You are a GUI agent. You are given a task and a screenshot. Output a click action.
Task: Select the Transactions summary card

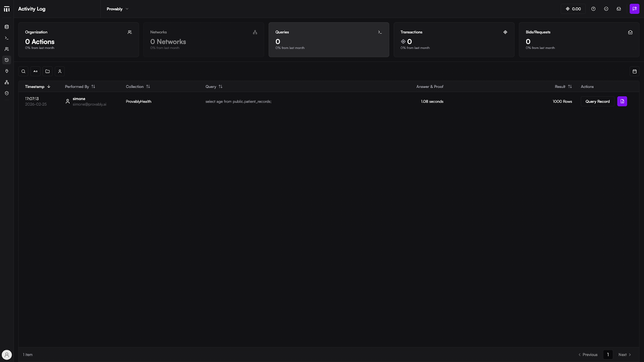[454, 39]
